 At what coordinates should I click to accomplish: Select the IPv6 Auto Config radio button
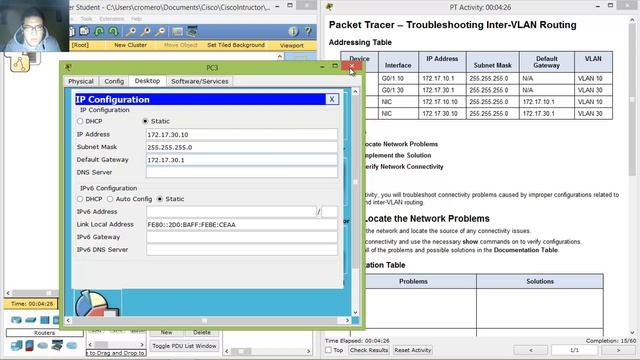[x=110, y=199]
